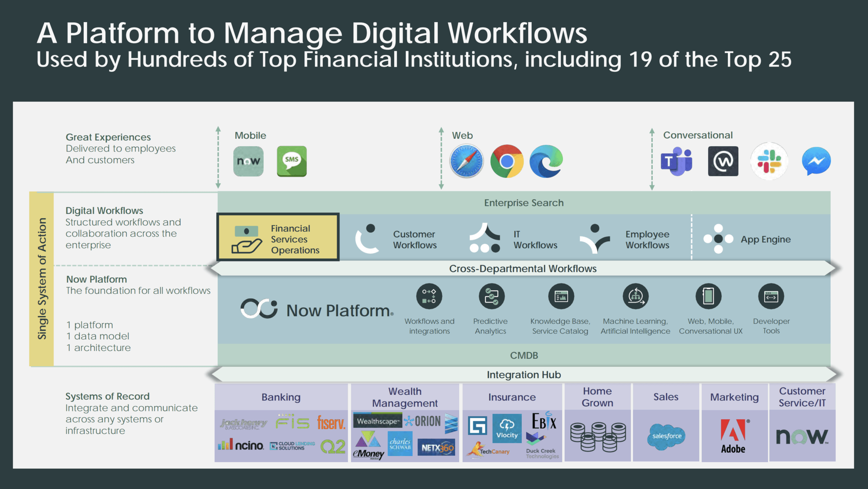
Task: Click the CMDB bar
Action: (x=524, y=355)
